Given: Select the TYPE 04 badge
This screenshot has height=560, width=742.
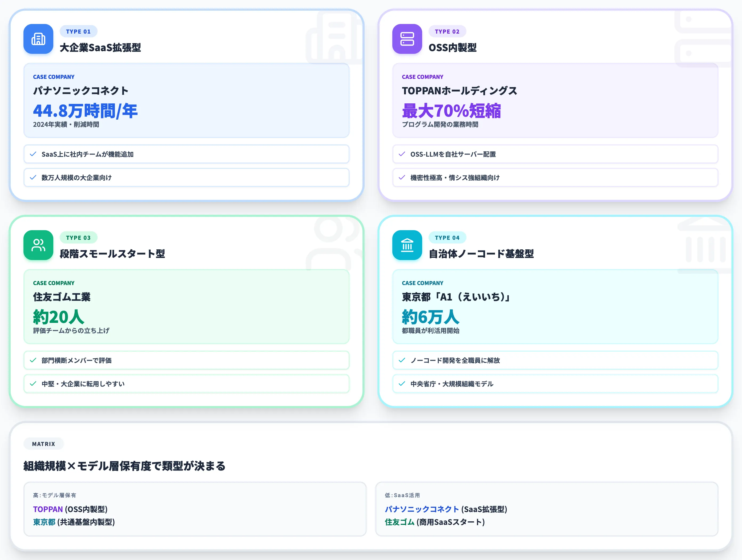Looking at the screenshot, I should (x=447, y=238).
